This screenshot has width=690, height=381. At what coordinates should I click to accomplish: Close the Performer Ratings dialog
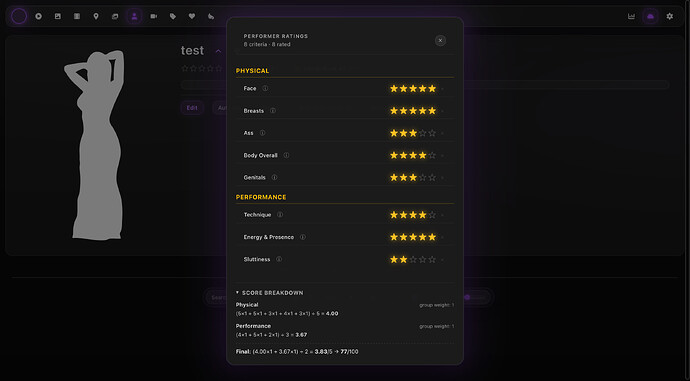(440, 40)
